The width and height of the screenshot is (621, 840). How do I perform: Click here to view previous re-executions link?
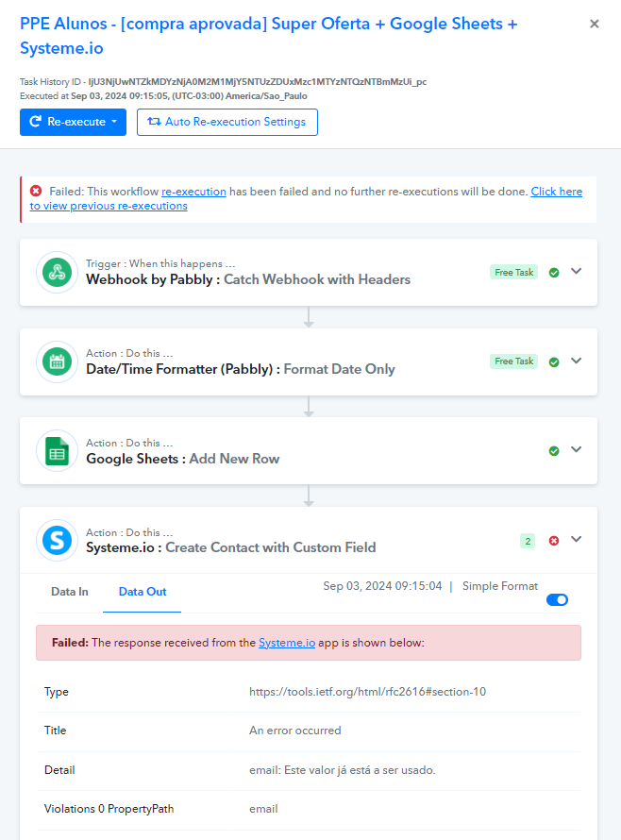click(x=306, y=198)
